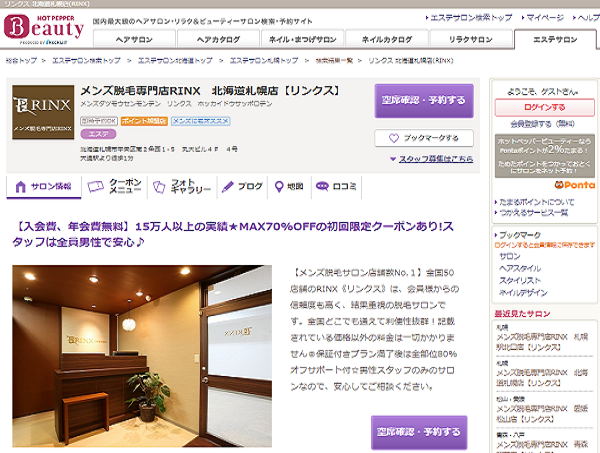Click the 最近見たサロン heading
Viewport: 600px width, 453px height.
522,314
